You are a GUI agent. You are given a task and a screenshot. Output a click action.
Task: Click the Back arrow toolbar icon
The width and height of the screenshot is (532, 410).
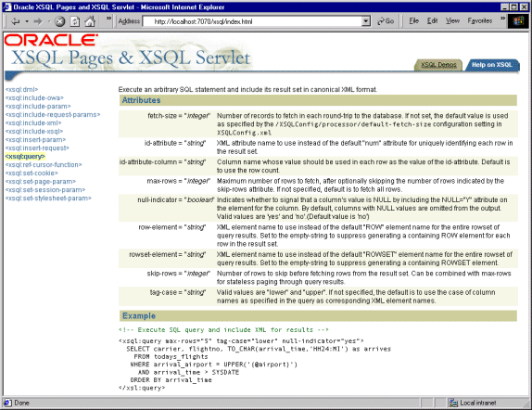[16, 21]
